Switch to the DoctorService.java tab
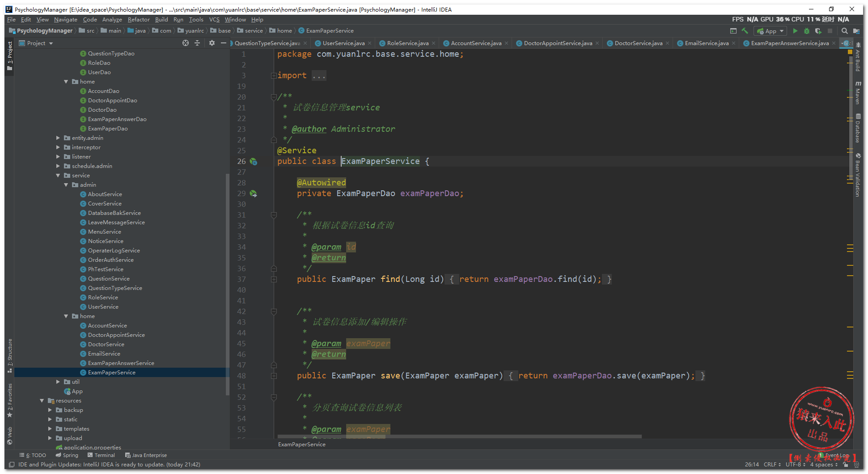This screenshot has width=868, height=474. coord(638,43)
